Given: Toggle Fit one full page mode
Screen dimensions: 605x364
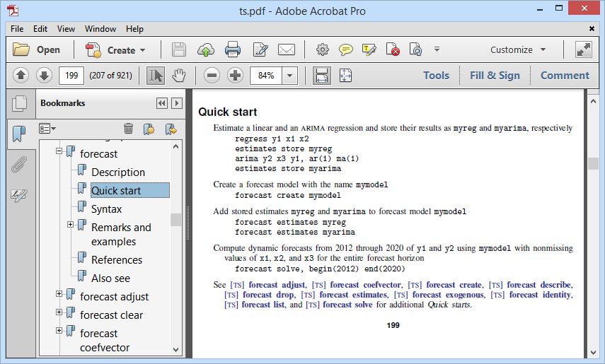Looking at the screenshot, I should (345, 75).
